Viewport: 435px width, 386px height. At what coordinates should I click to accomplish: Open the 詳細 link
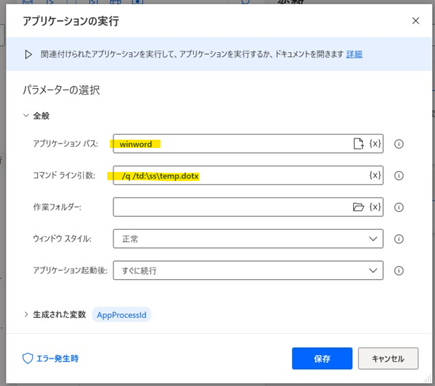click(354, 54)
